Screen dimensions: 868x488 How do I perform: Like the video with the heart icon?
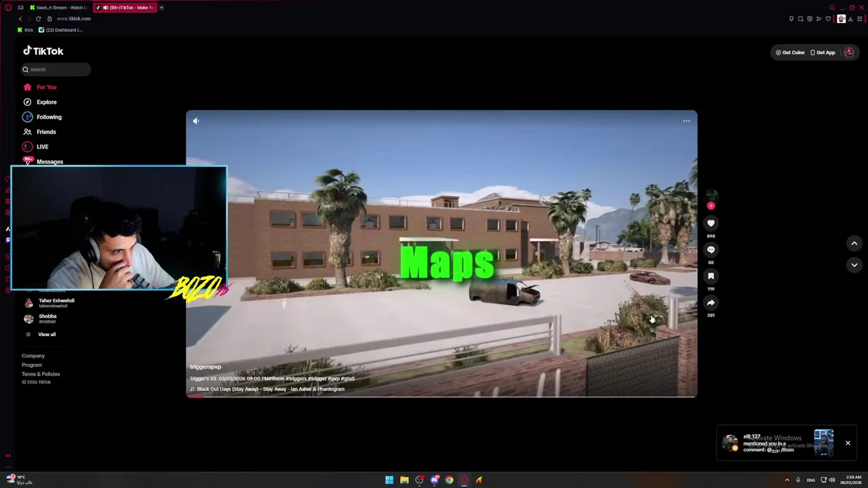point(711,223)
